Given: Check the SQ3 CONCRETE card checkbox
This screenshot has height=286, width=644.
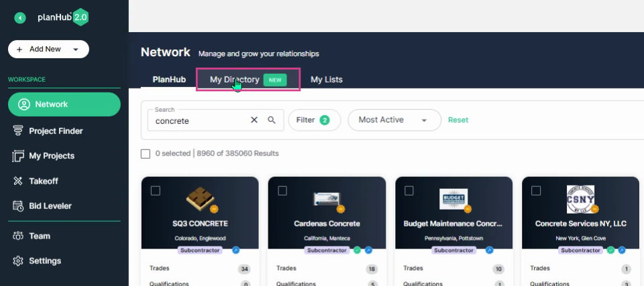Looking at the screenshot, I should pos(155,191).
